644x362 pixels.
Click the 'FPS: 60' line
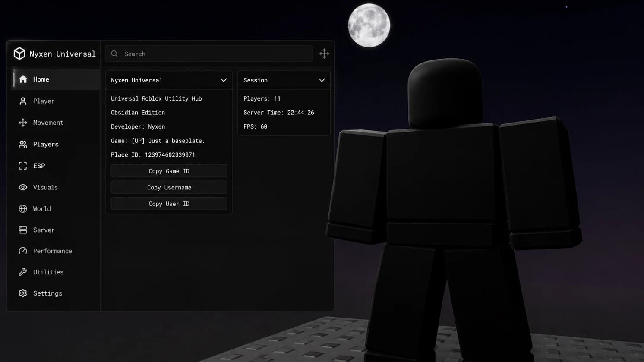(255, 126)
